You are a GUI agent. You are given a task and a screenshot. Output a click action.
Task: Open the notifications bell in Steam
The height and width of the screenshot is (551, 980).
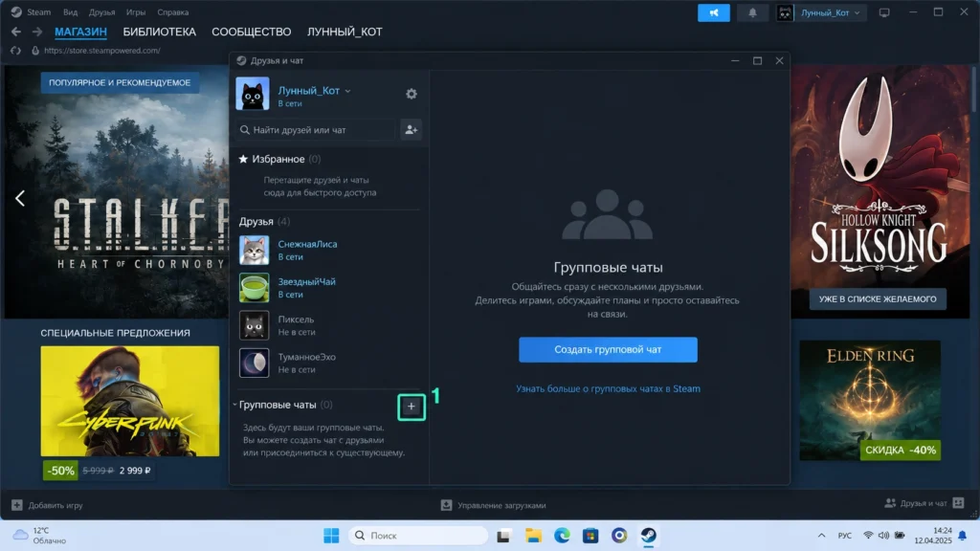coord(752,12)
